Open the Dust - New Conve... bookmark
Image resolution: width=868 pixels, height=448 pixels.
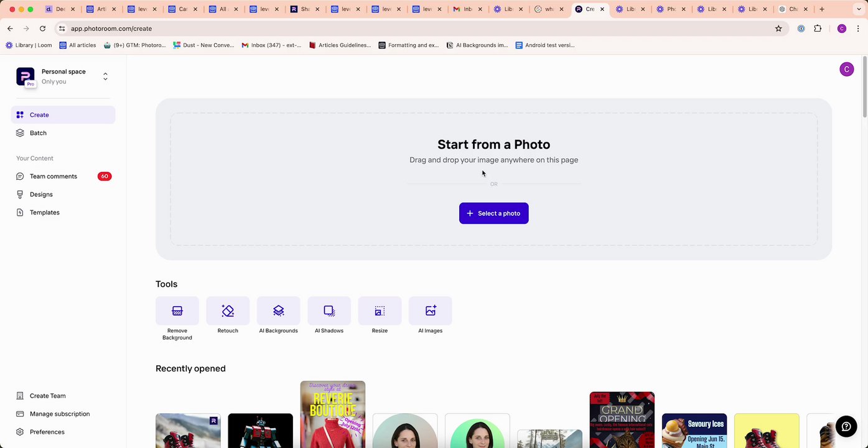[x=203, y=45]
